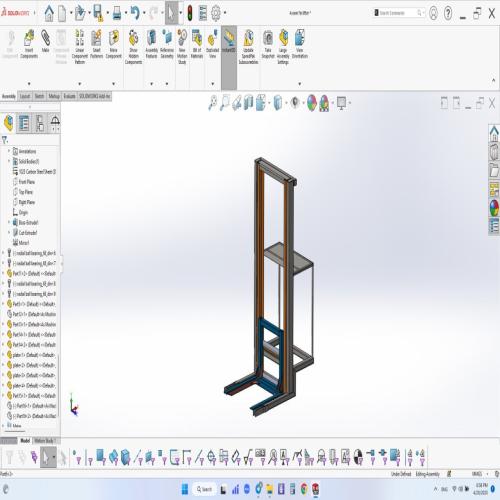This screenshot has width=500, height=500.
Task: Open the Motion Study bottom tab
Action: pyautogui.click(x=44, y=441)
